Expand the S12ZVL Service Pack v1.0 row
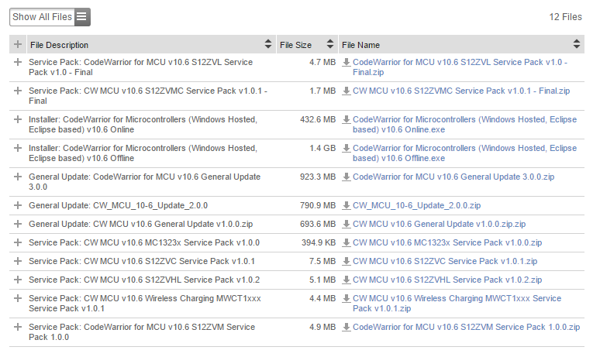600x364 pixels. point(18,62)
